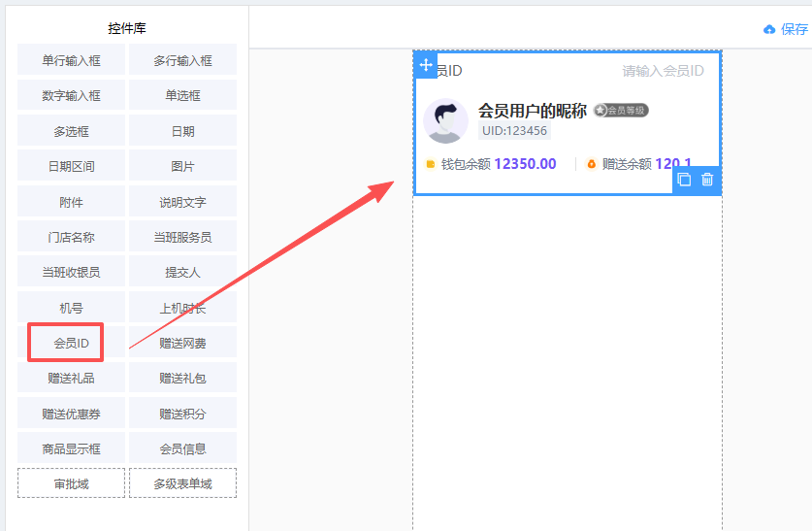
Task: Click the 控件库 panel title
Action: [127, 28]
